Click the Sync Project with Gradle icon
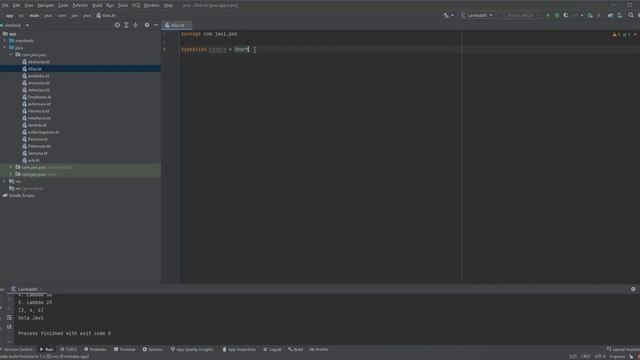The height and width of the screenshot is (360, 640). point(610,16)
